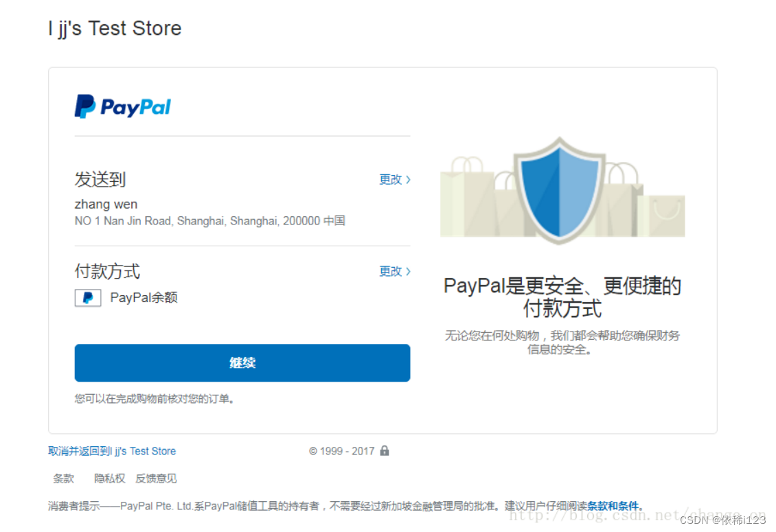Change the payment method via 更改

click(395, 271)
